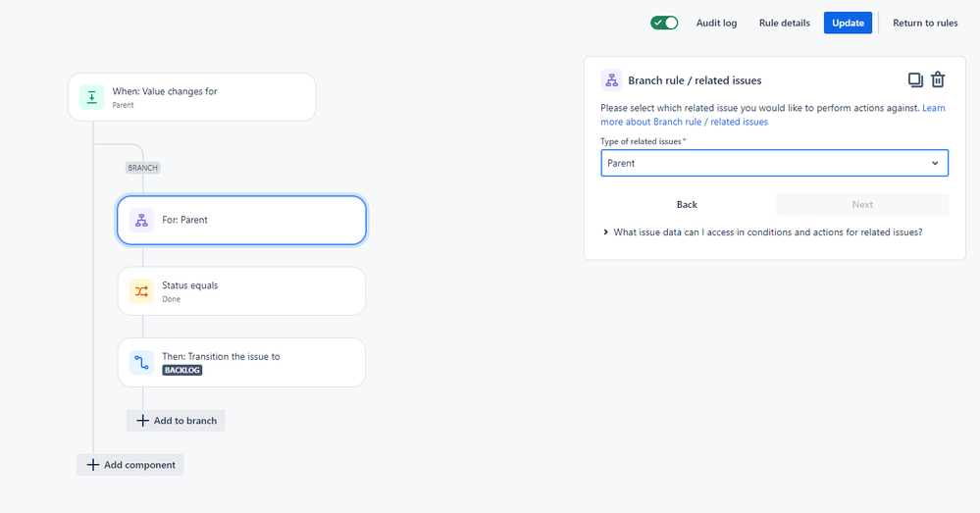
Task: Delete the component with the trash icon
Action: coord(938,80)
